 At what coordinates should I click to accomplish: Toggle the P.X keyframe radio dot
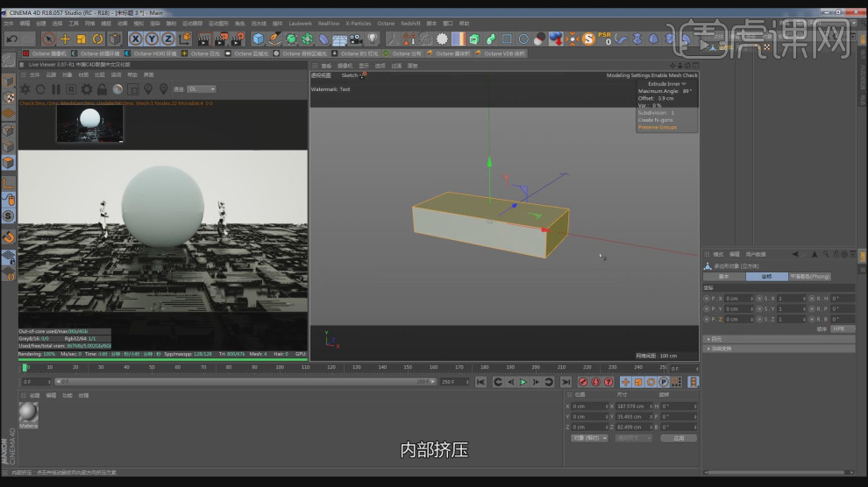(707, 298)
